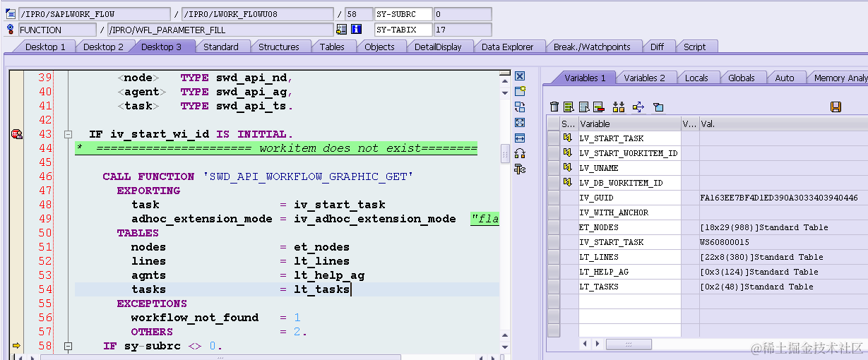The height and width of the screenshot is (360, 868).
Task: Click the S... status column header
Action: tap(569, 124)
